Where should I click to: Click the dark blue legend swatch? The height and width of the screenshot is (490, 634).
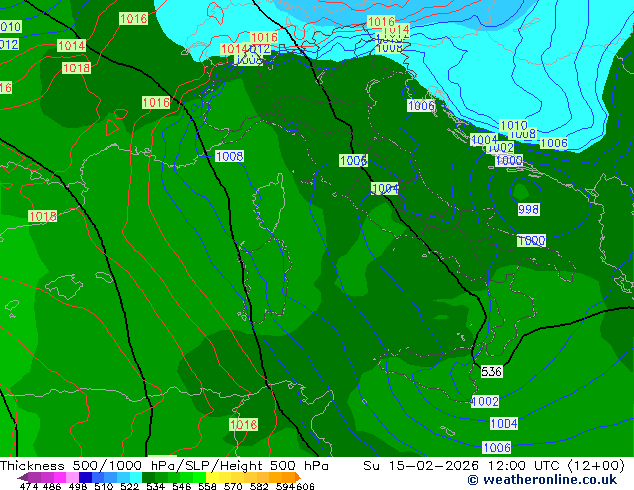click(85, 477)
